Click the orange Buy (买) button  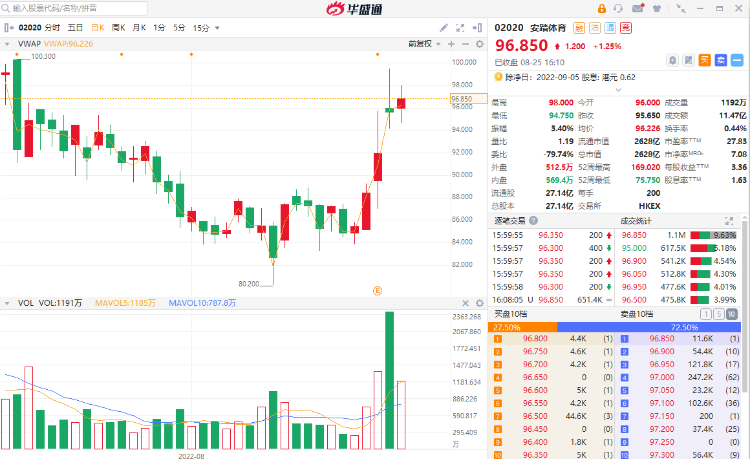click(x=705, y=60)
